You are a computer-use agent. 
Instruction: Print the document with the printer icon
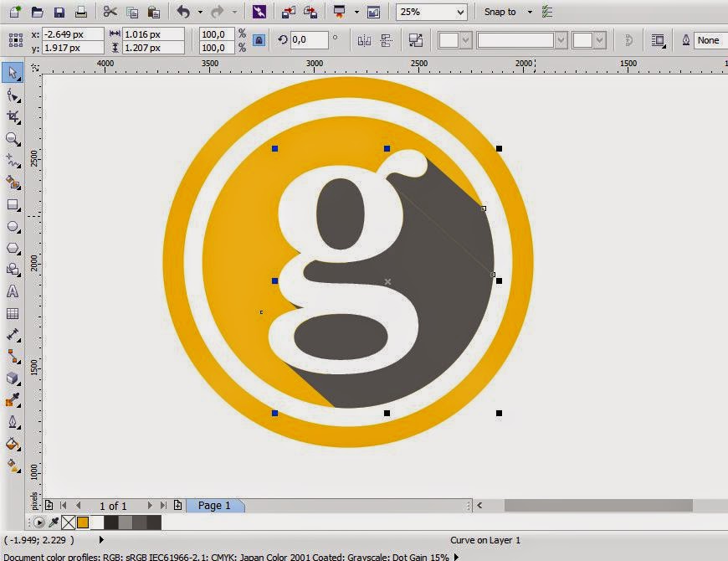point(81,12)
